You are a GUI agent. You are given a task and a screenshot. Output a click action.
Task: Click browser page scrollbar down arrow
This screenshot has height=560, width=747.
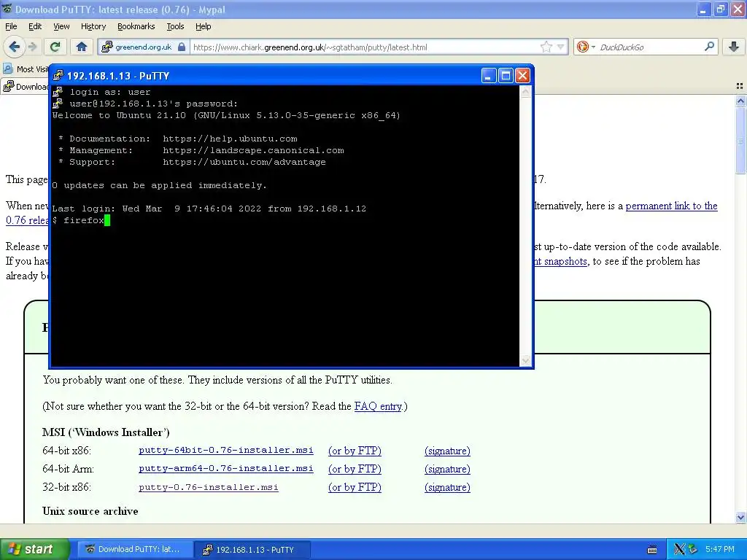740,517
